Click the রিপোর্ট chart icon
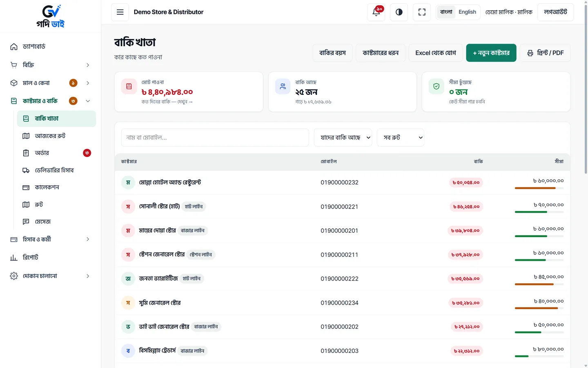This screenshot has width=588, height=368. click(14, 258)
